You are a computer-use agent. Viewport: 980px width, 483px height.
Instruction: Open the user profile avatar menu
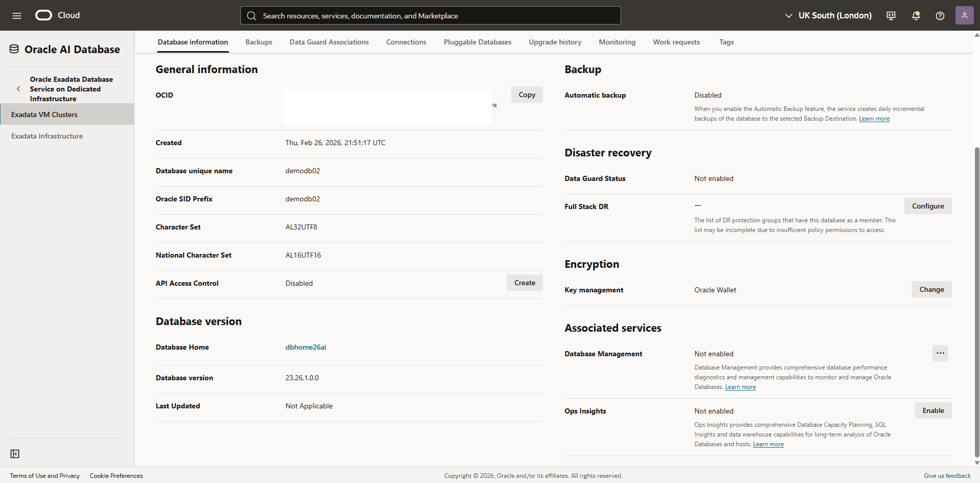(964, 15)
